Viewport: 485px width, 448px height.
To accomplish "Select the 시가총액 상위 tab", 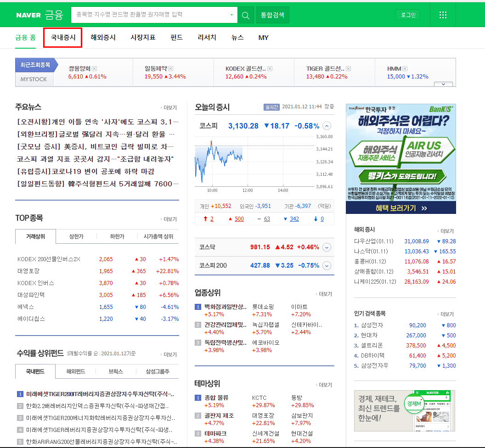I will coord(158,236).
